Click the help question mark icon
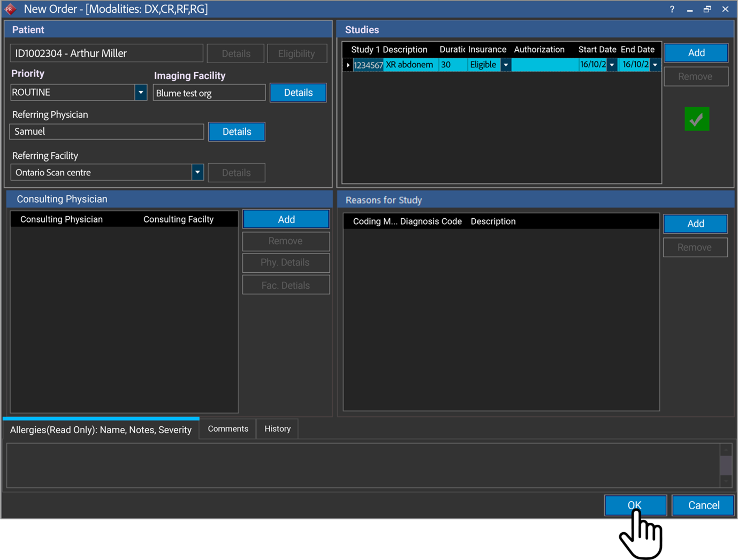This screenshot has height=560, width=738. 672,9
